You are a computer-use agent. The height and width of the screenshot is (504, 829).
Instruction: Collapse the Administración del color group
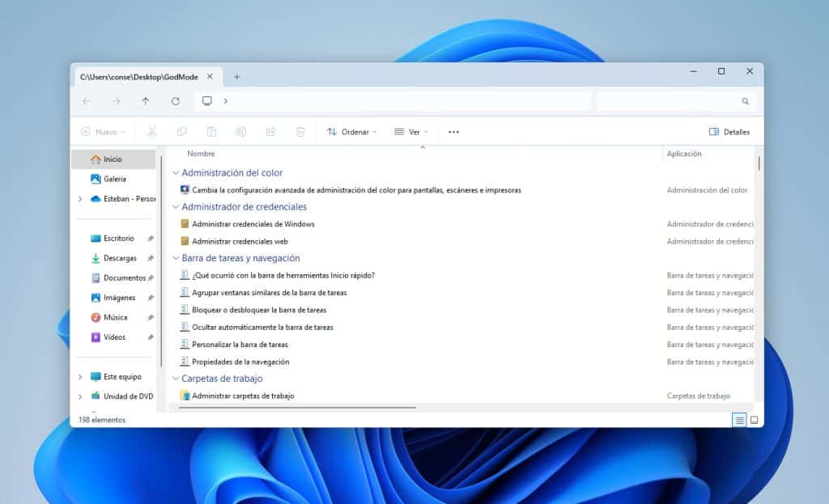[x=176, y=173]
